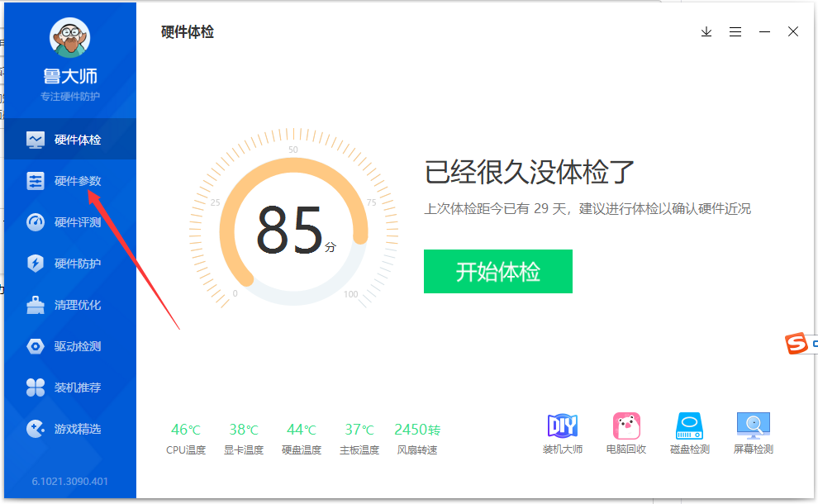Open the hamburger main menu

pyautogui.click(x=735, y=31)
